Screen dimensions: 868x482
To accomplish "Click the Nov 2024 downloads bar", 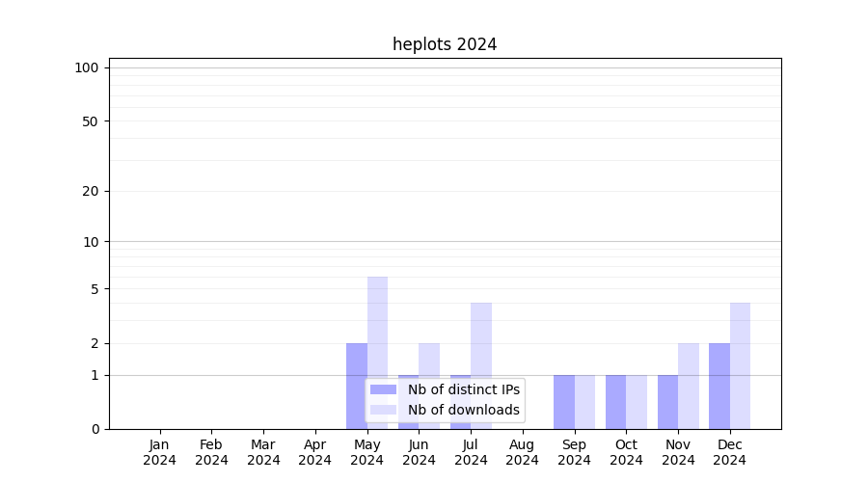I will [x=689, y=386].
